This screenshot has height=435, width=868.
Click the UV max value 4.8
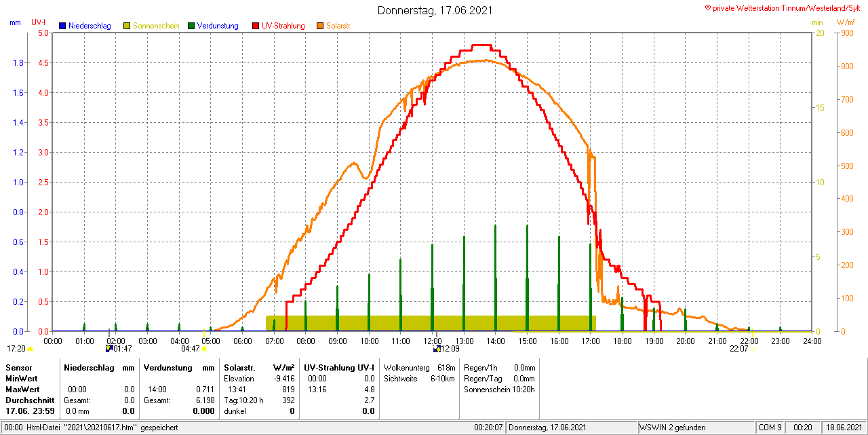[370, 390]
